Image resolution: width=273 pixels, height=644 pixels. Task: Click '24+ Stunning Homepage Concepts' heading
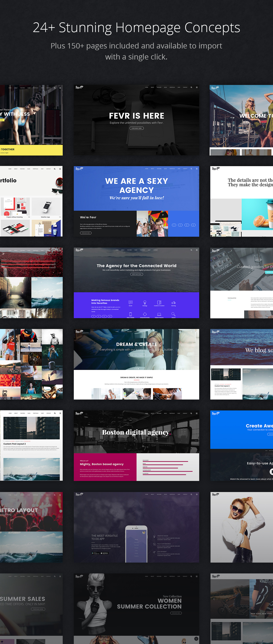136,27
